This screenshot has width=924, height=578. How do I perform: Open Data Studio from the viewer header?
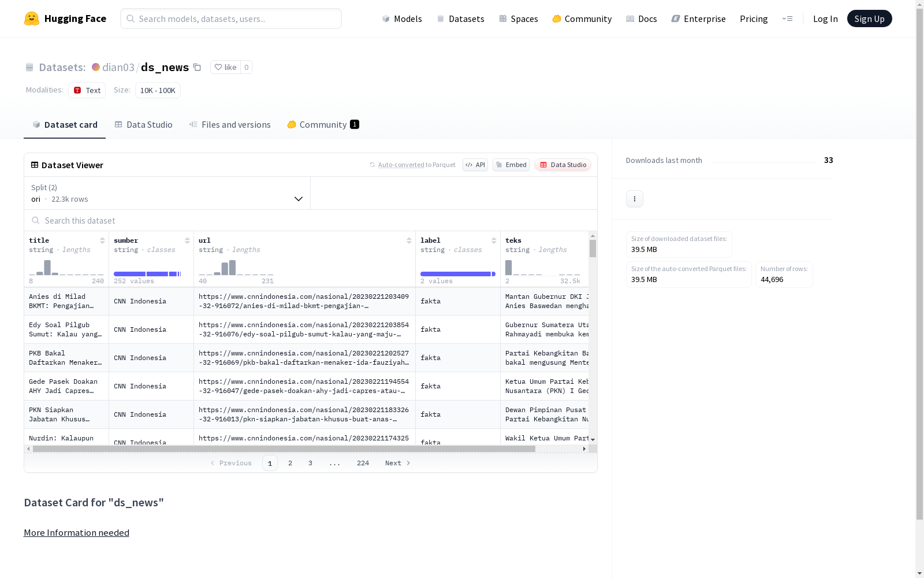[x=562, y=165]
